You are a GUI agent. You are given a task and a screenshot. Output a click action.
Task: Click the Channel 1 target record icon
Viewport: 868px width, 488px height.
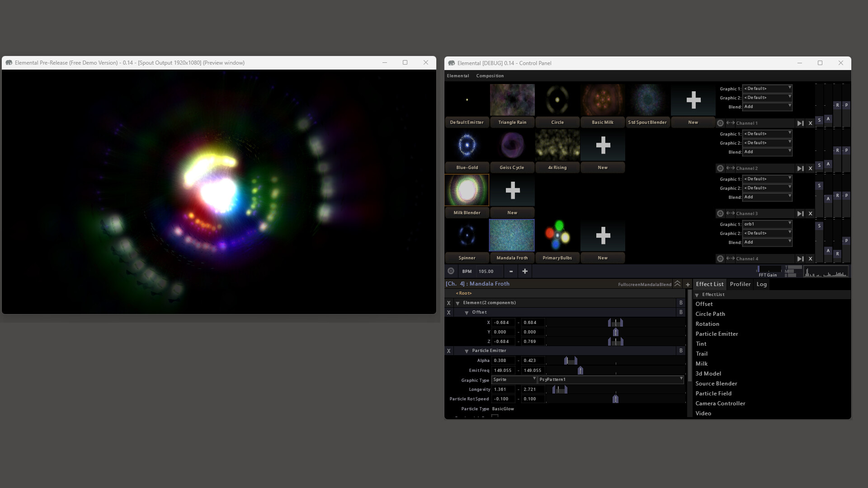(x=721, y=123)
